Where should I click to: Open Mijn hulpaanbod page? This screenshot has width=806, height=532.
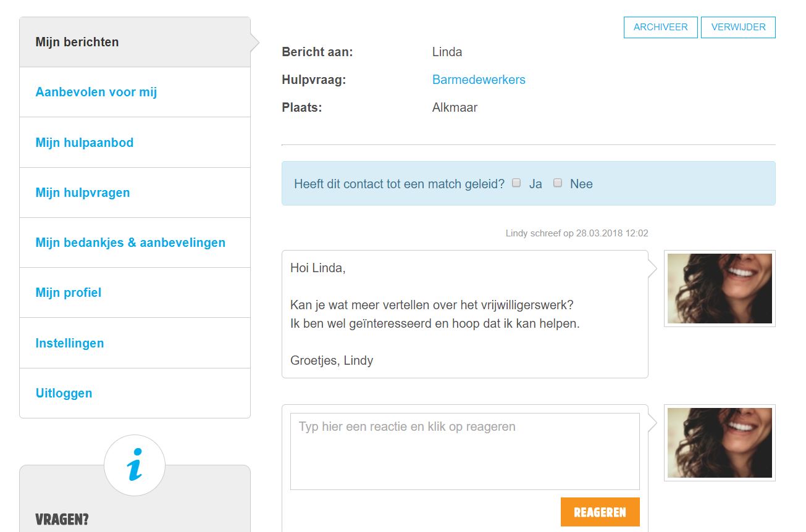tap(85, 143)
